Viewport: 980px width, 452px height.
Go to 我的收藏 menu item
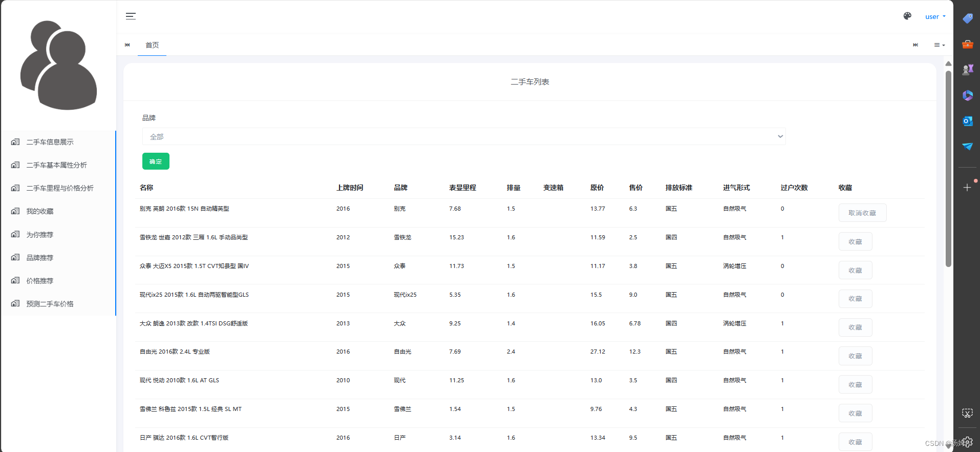(58, 211)
